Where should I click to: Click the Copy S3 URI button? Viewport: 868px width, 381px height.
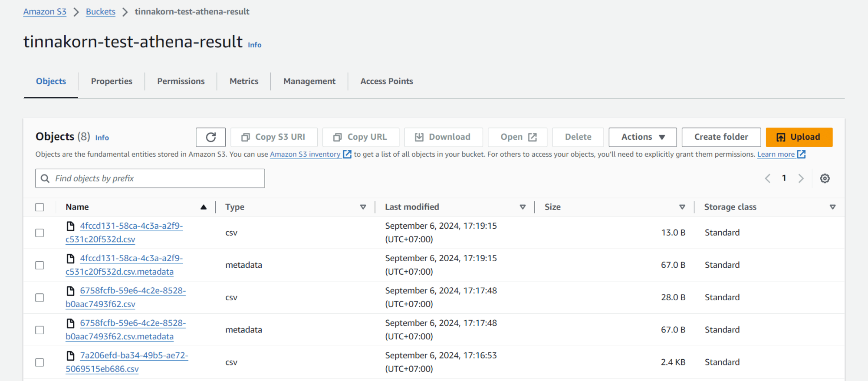click(x=274, y=137)
